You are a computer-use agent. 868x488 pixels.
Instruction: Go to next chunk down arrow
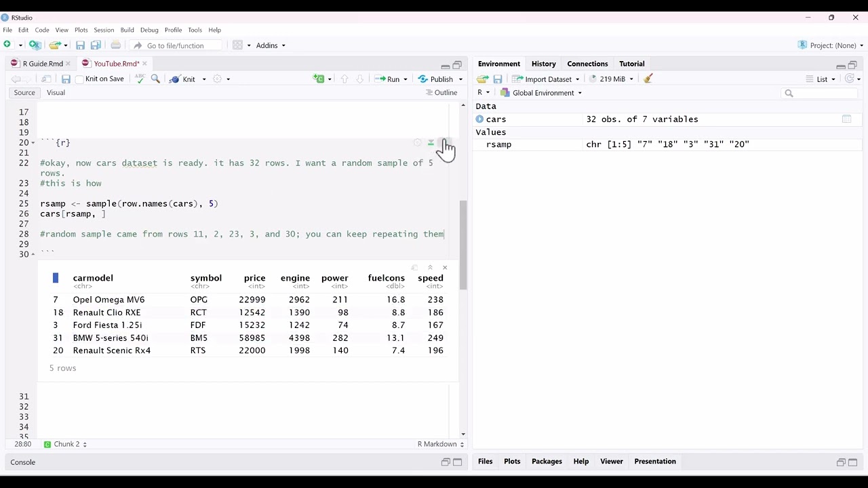coord(359,79)
